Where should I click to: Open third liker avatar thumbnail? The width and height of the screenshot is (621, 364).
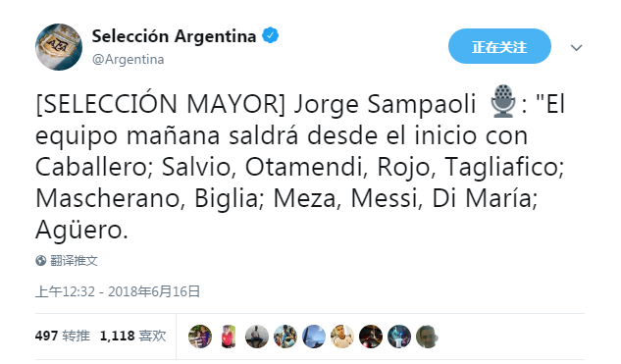(257, 337)
